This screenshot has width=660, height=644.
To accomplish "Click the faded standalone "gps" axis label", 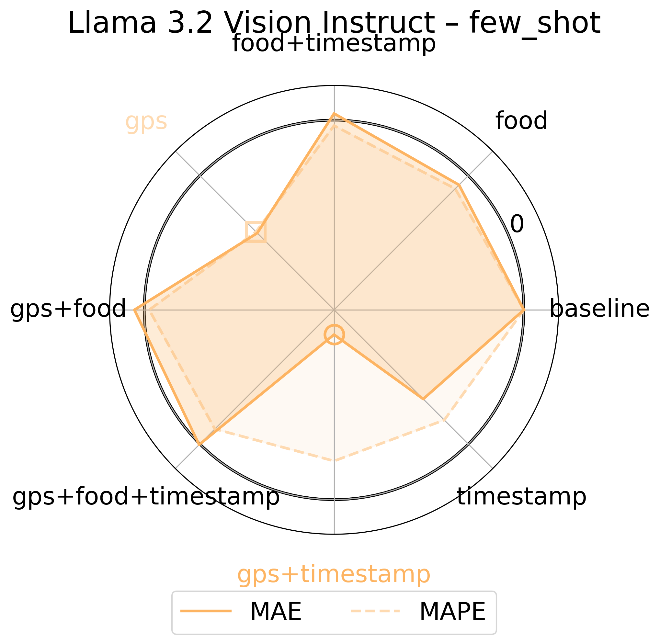I will pyautogui.click(x=146, y=121).
